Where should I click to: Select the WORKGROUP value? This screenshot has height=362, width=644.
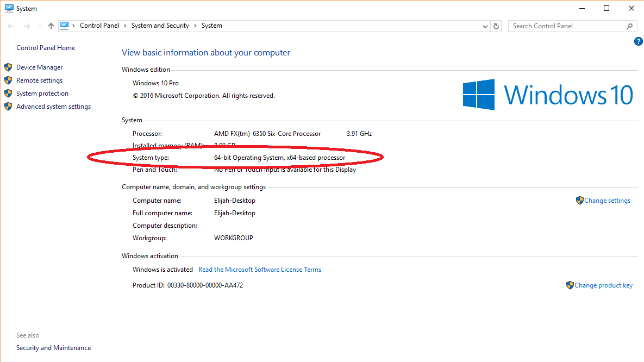(x=233, y=238)
